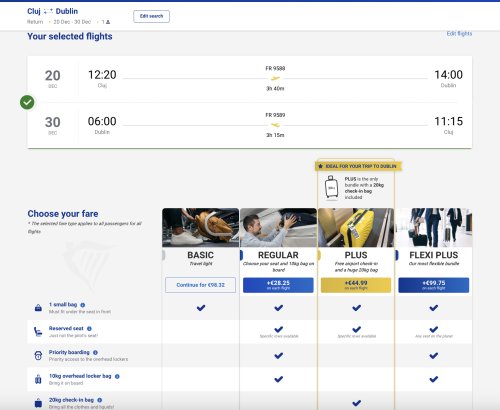
Task: Open info icon next to 1 small bag
Action: (83, 305)
